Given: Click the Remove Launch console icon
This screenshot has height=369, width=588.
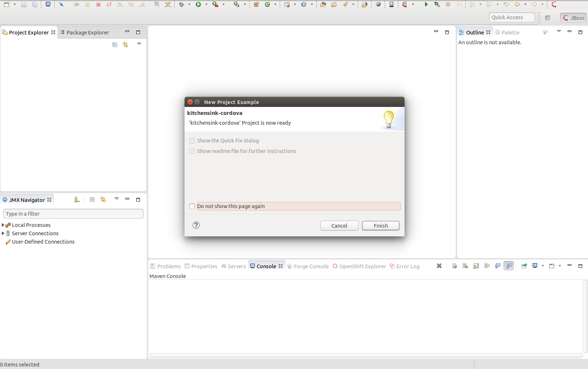Looking at the screenshot, I should tap(439, 266).
